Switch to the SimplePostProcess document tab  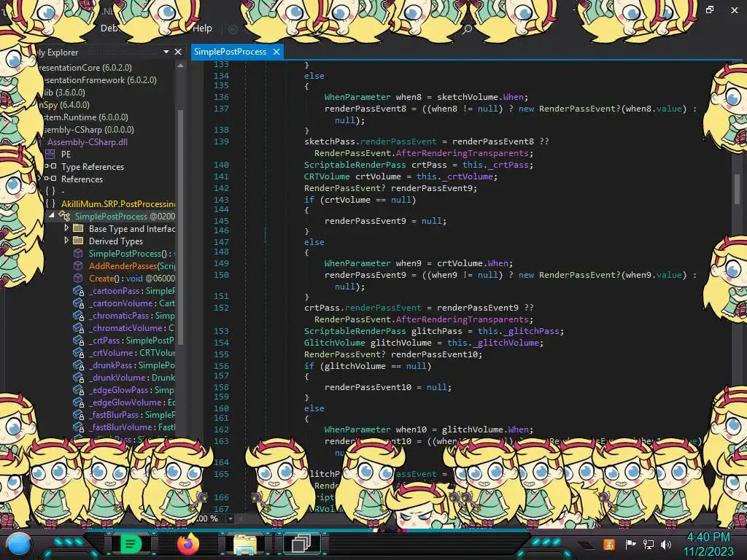coord(230,52)
